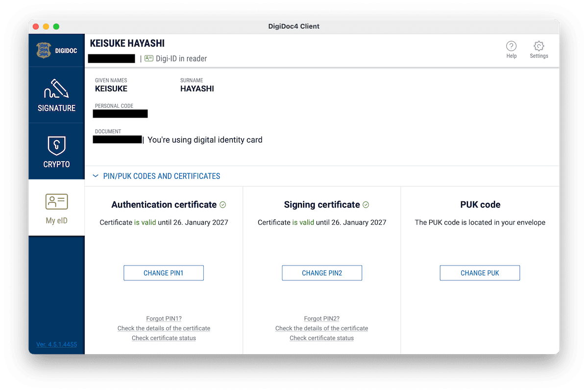Open Settings gear icon

pyautogui.click(x=539, y=47)
